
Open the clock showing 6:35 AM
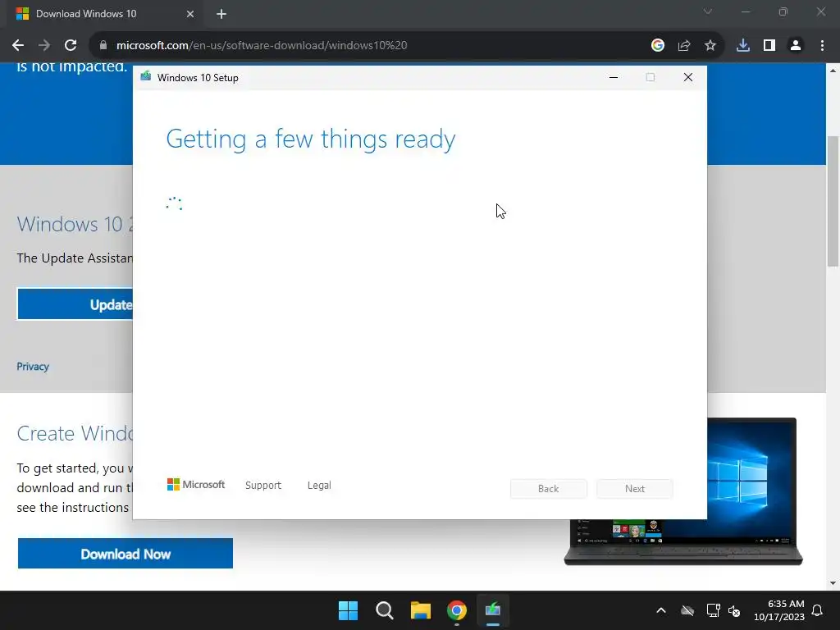click(779, 610)
